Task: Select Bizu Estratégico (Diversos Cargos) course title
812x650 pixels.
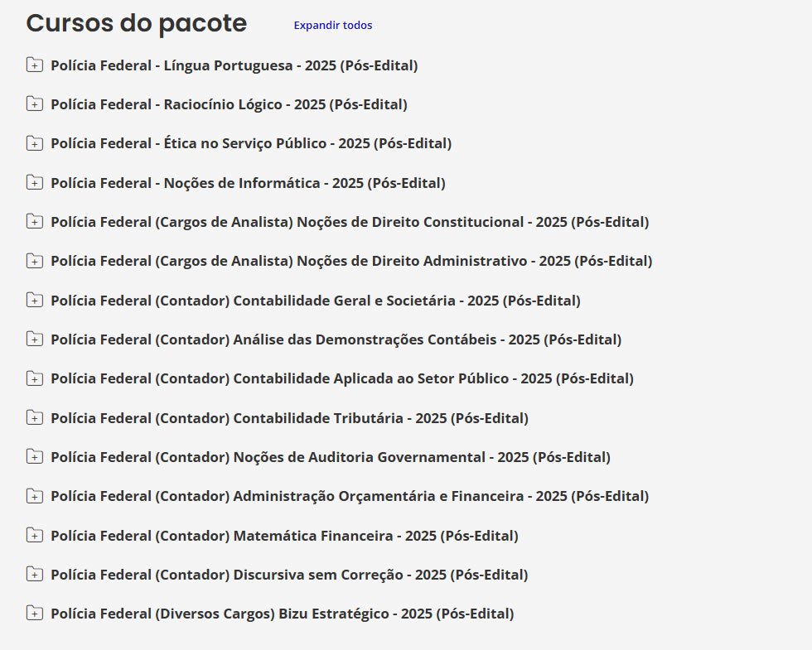Action: (x=282, y=614)
